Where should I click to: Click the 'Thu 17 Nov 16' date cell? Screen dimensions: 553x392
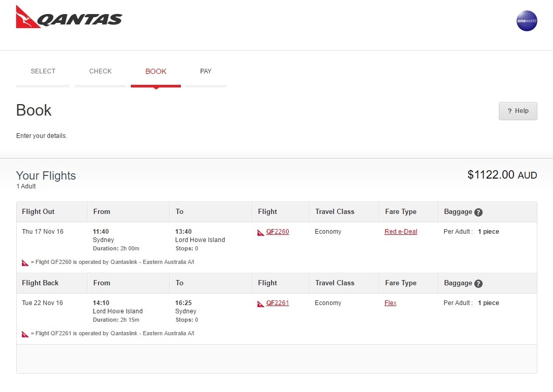(43, 231)
